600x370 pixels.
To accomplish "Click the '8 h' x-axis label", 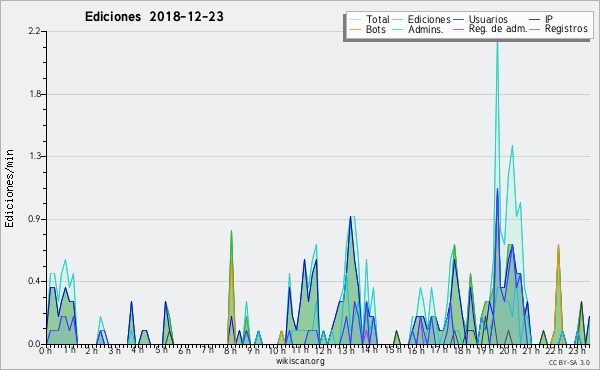I will (230, 350).
